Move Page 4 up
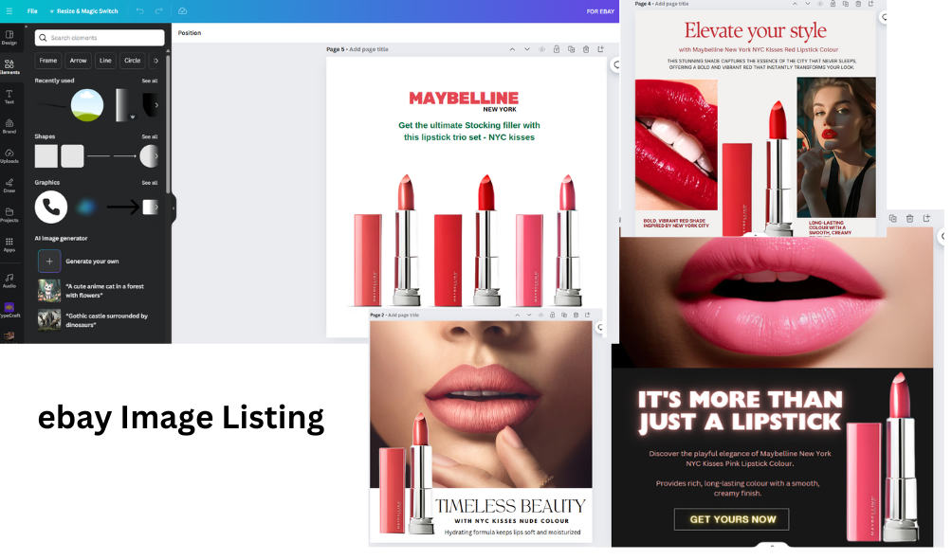Screen dimensions: 952x560 point(795,4)
